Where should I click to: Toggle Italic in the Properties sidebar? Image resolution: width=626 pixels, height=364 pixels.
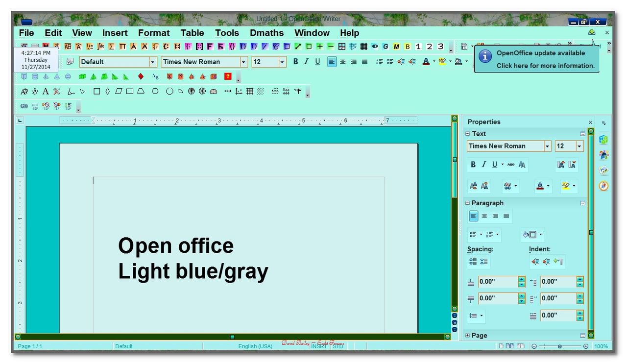tap(484, 165)
